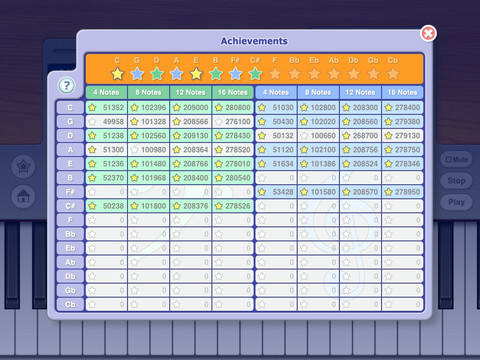Select the green 12 Notes column header
The width and height of the screenshot is (480, 360).
191,92
